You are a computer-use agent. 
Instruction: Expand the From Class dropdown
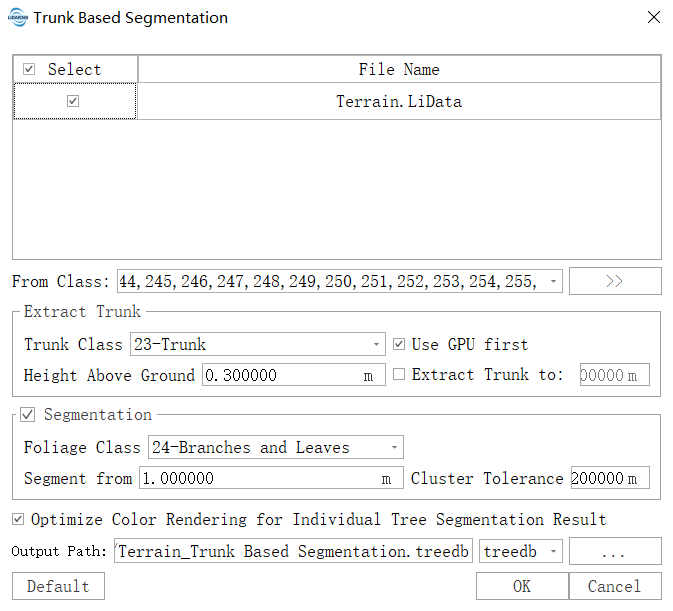(555, 282)
